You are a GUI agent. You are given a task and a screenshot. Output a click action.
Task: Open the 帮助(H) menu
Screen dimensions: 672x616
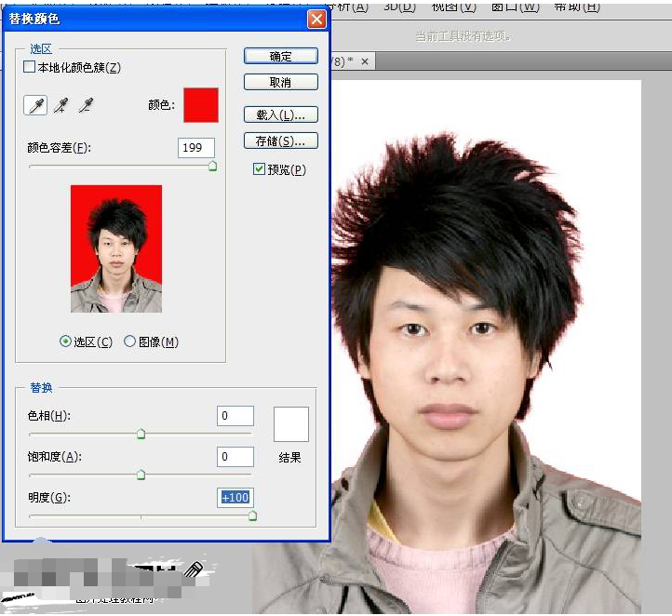[576, 7]
